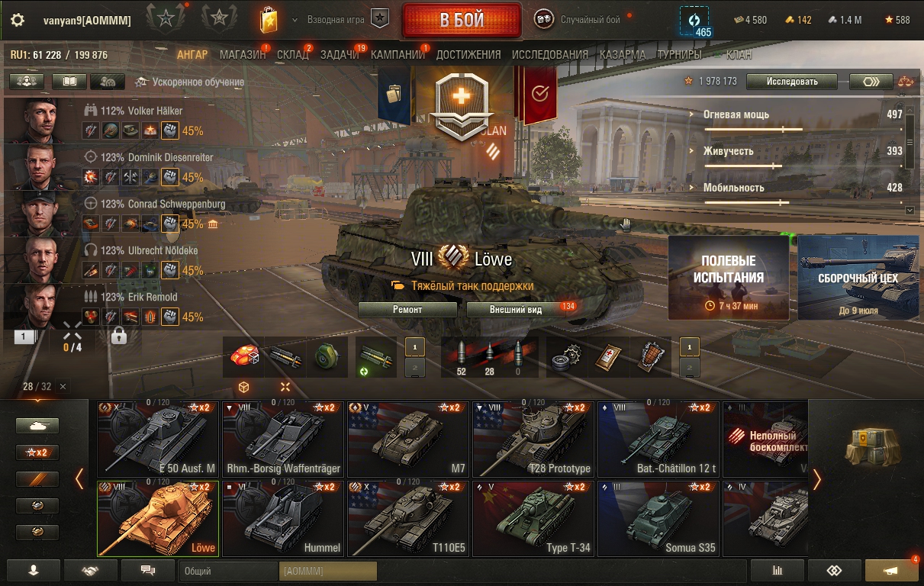Image resolution: width=924 pixels, height=586 pixels.
Task: Open the ИССЛЕДОВАНИЯ tab
Action: coord(550,55)
